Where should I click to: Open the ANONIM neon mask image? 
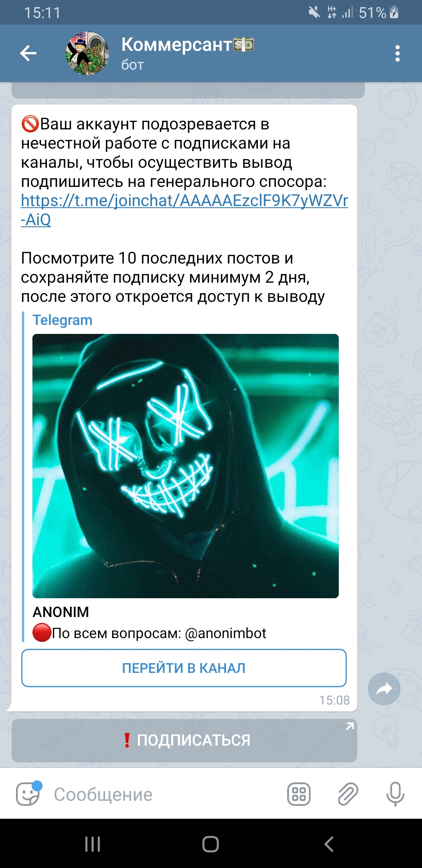[186, 466]
